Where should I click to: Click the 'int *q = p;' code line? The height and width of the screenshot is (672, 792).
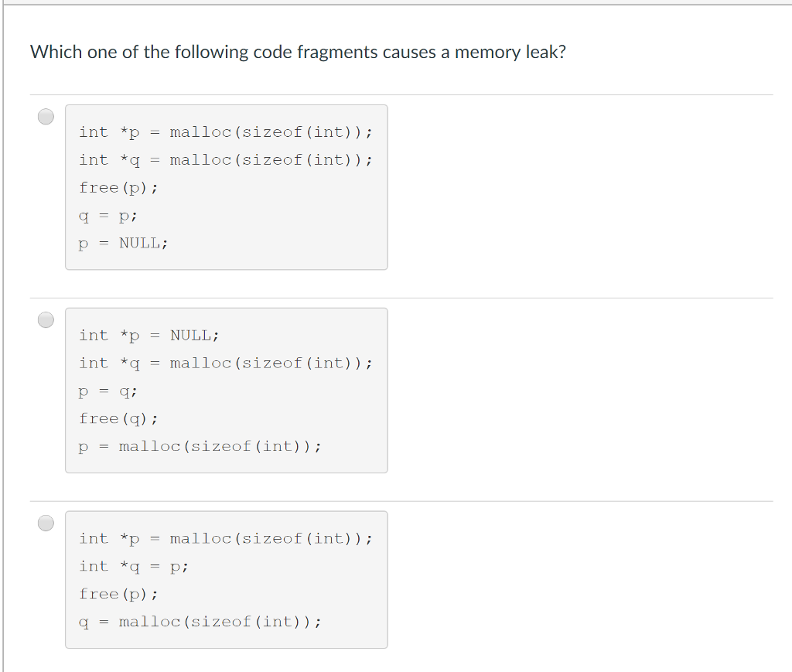[134, 567]
